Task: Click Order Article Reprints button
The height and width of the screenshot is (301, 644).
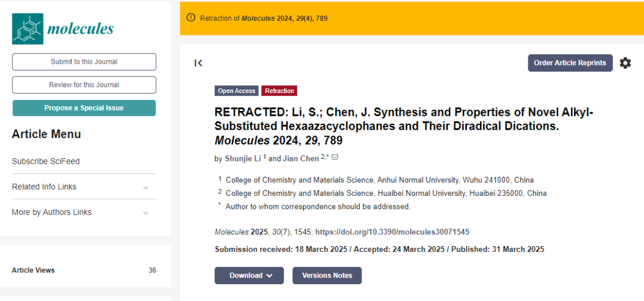Action: point(569,63)
